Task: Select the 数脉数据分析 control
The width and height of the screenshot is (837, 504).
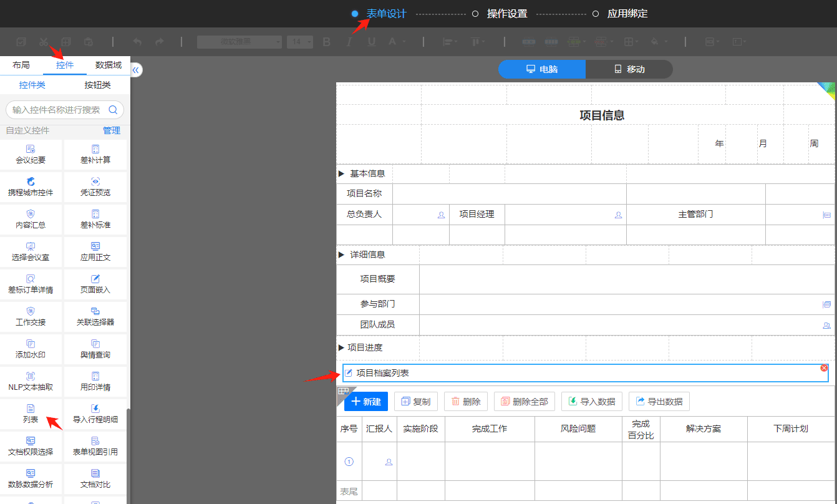Action: click(x=31, y=478)
